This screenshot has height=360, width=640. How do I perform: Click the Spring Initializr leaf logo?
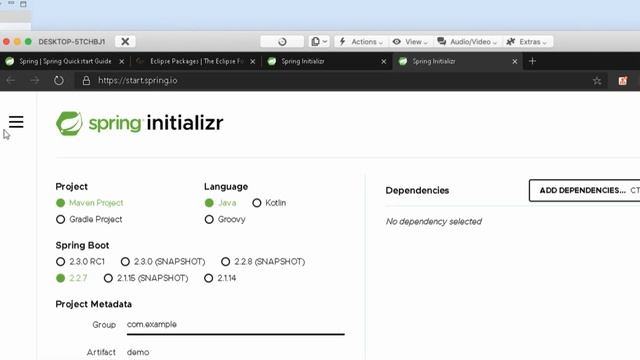[69, 123]
